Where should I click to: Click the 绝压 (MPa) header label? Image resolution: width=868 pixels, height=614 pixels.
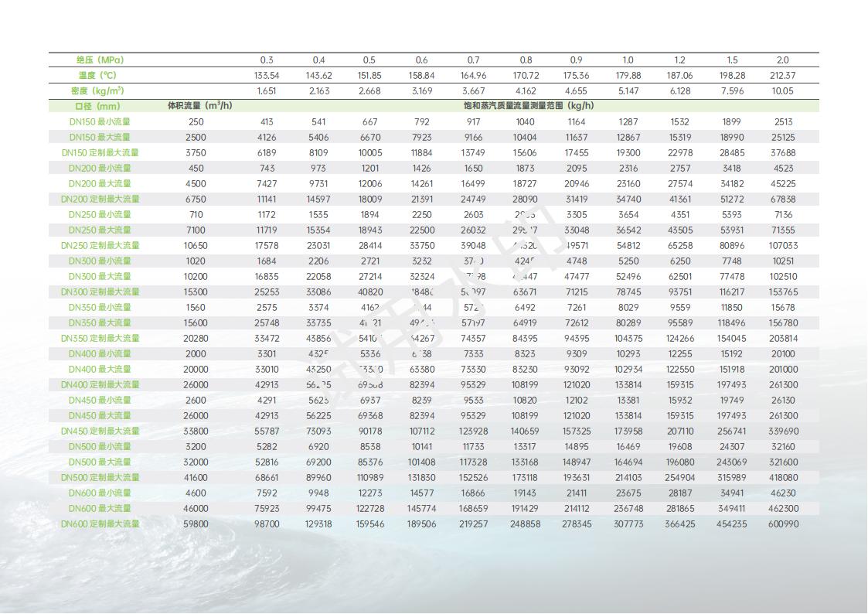[x=100, y=60]
